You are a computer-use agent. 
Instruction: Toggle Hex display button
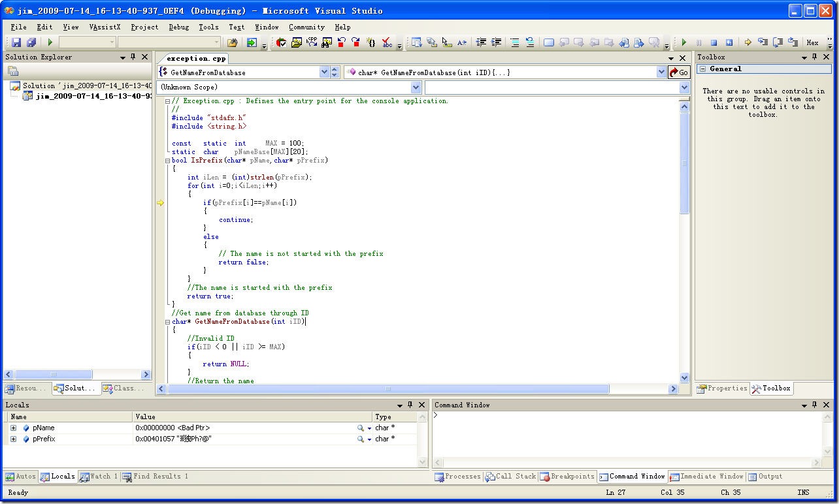click(x=812, y=42)
